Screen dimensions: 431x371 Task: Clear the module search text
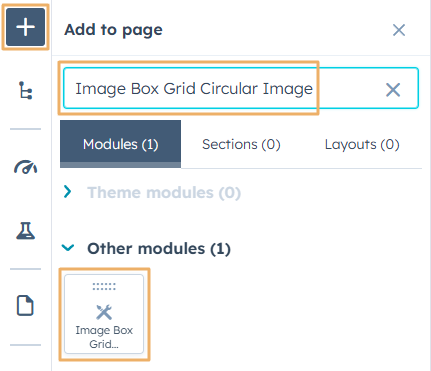tap(393, 90)
